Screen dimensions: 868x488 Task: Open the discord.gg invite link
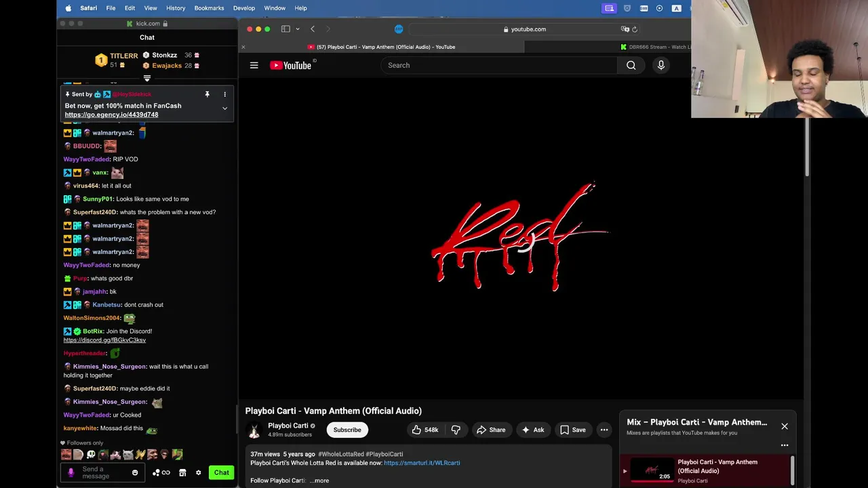[104, 340]
